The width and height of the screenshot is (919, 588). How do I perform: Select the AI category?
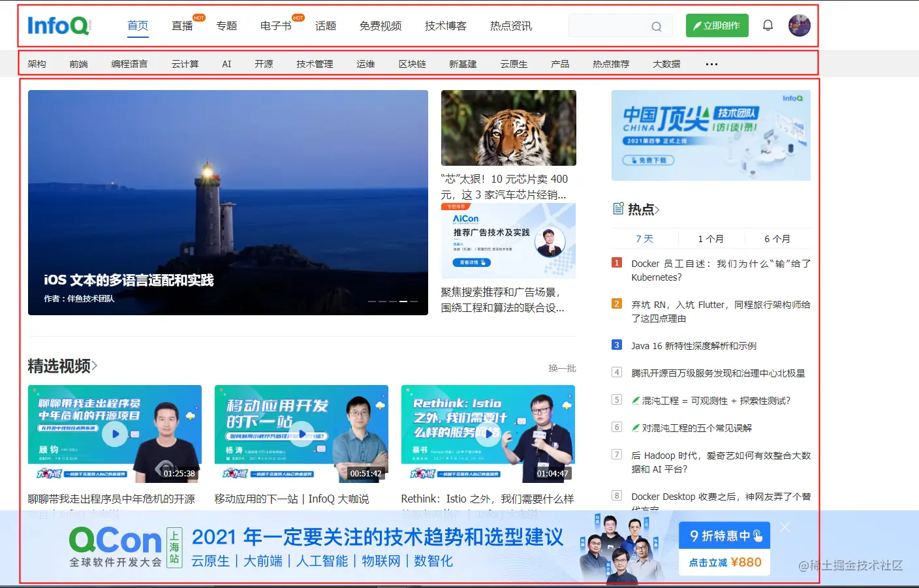(x=226, y=64)
